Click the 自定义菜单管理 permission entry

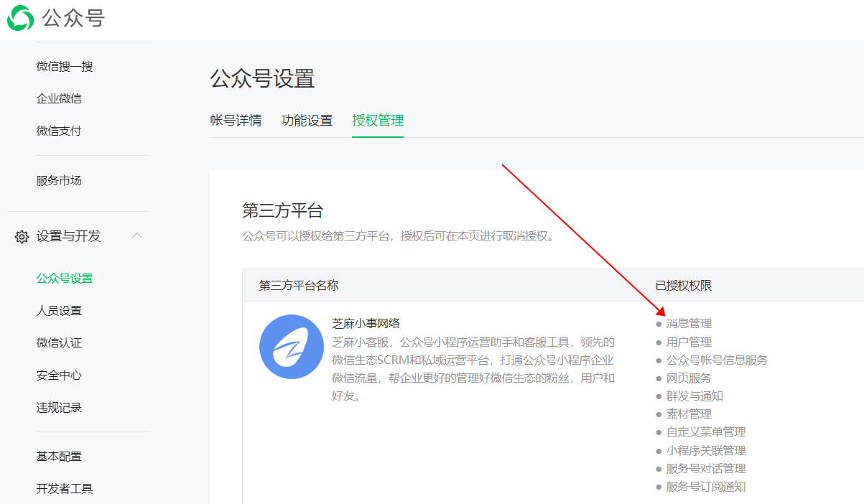pos(706,432)
